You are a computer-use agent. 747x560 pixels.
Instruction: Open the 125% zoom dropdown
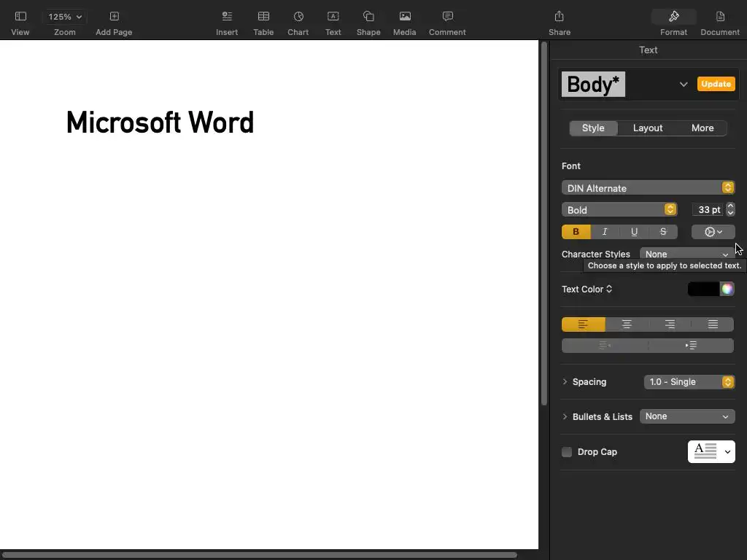point(65,17)
